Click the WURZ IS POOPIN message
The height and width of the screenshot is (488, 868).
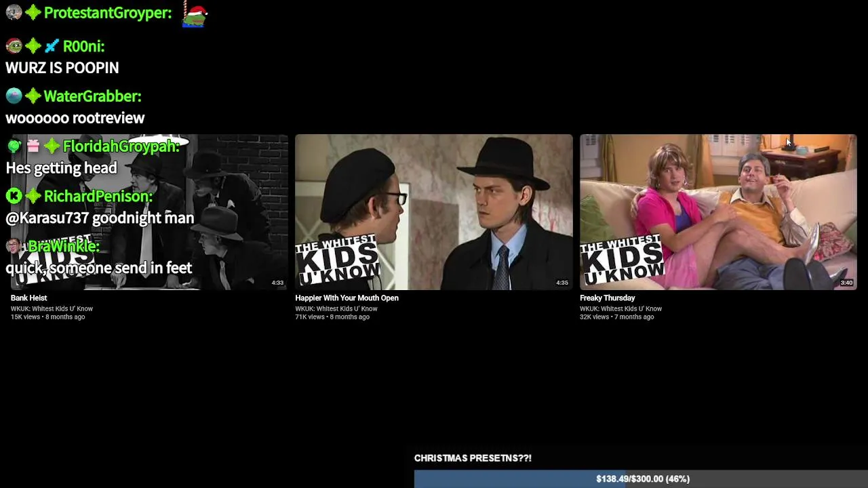pos(62,68)
